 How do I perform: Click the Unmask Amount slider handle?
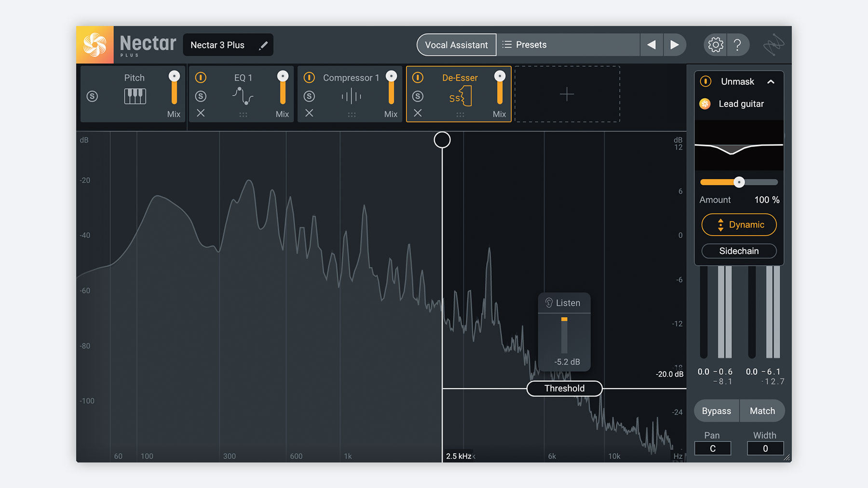tap(739, 182)
